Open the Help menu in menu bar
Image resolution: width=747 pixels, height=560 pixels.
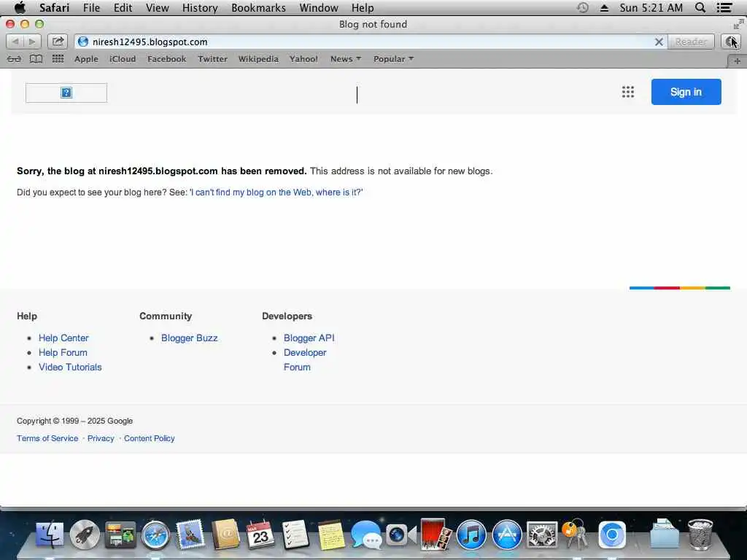tap(363, 7)
